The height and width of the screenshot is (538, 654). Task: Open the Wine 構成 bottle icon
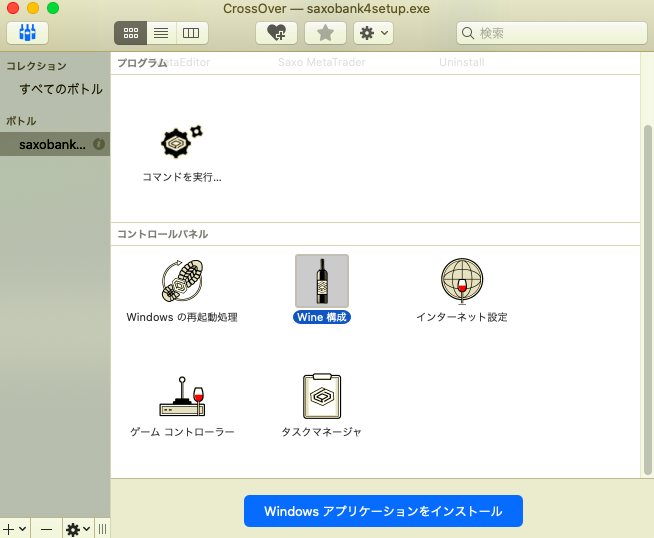click(x=322, y=281)
